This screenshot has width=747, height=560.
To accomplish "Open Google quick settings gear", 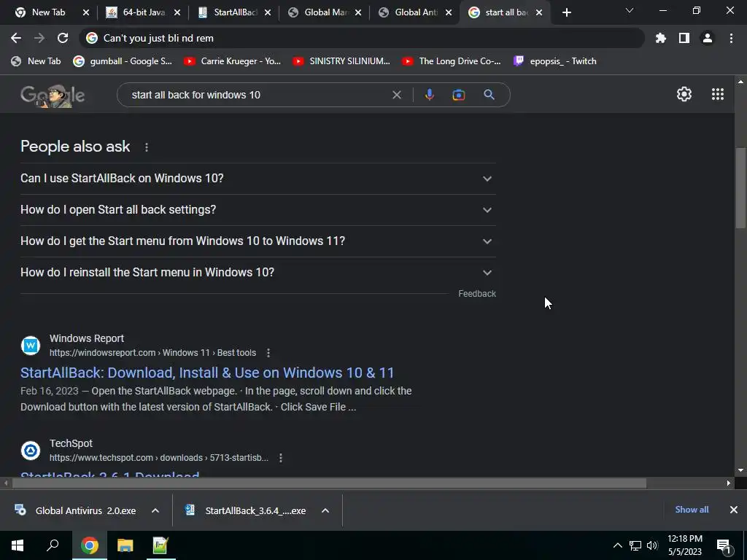I will coord(684,94).
